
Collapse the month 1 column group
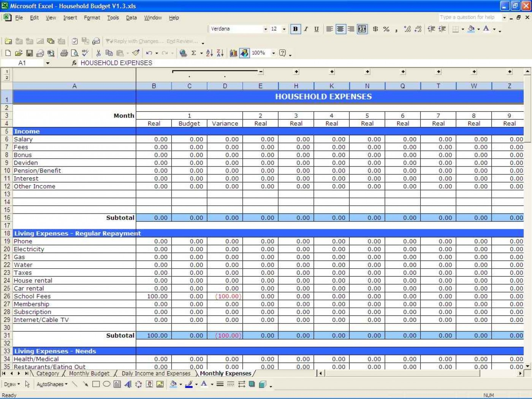click(x=261, y=71)
